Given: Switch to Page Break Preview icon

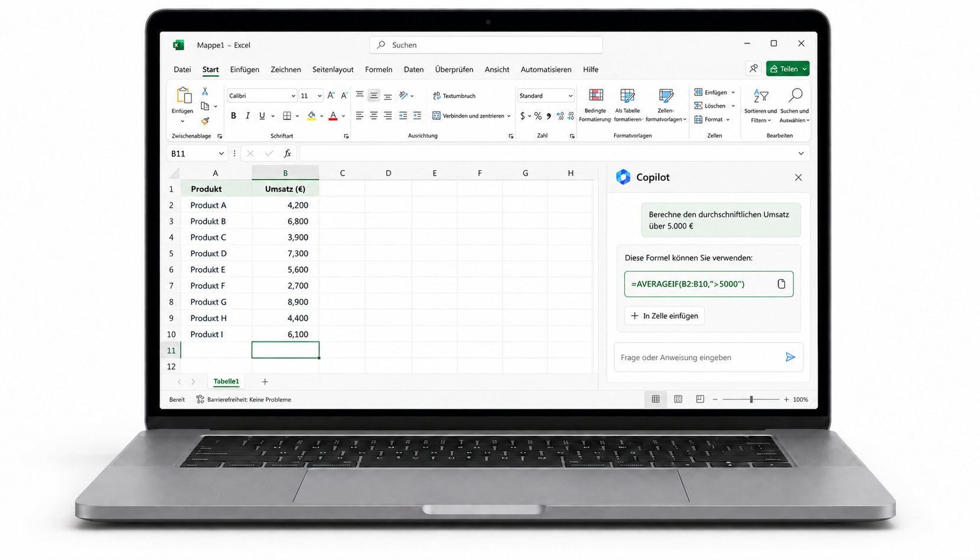Looking at the screenshot, I should coord(700,399).
